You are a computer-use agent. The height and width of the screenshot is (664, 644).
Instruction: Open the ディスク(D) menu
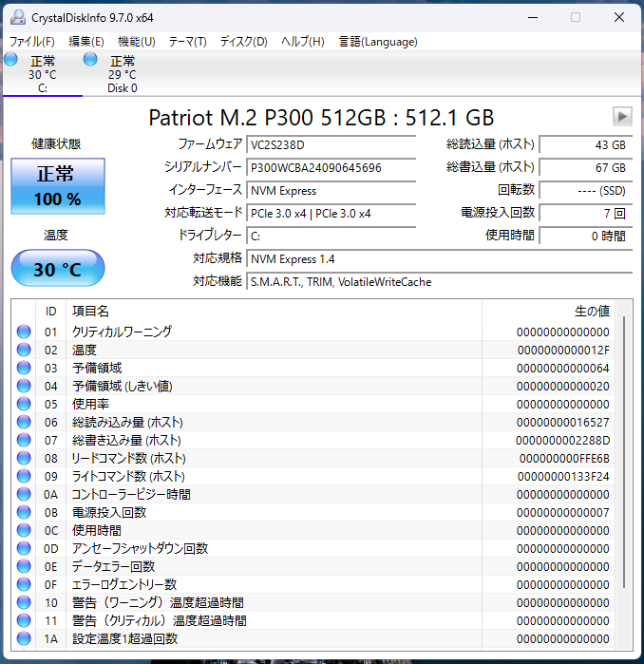coord(244,42)
